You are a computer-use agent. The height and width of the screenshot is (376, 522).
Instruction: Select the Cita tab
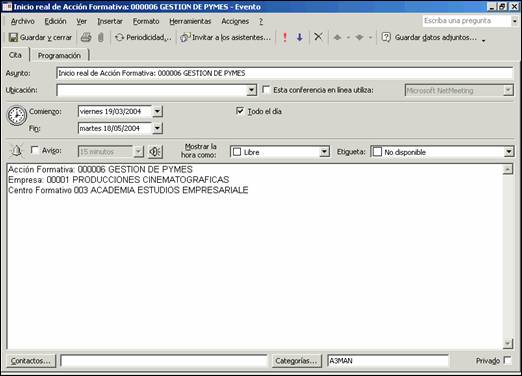(15, 55)
